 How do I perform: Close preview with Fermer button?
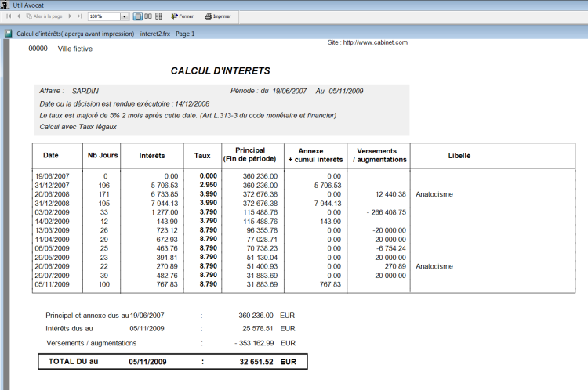182,16
